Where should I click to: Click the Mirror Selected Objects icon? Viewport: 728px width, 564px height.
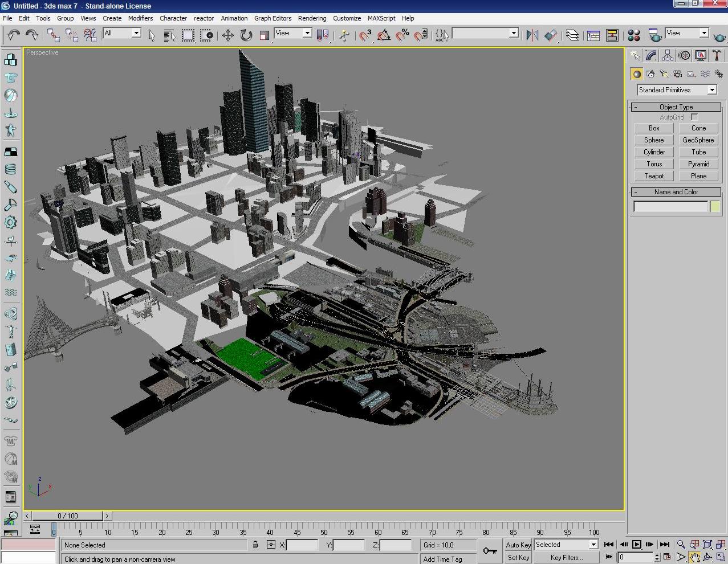click(532, 35)
